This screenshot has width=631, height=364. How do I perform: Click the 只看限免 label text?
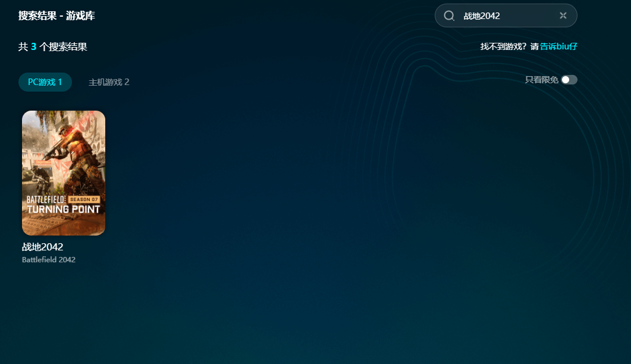pyautogui.click(x=541, y=80)
